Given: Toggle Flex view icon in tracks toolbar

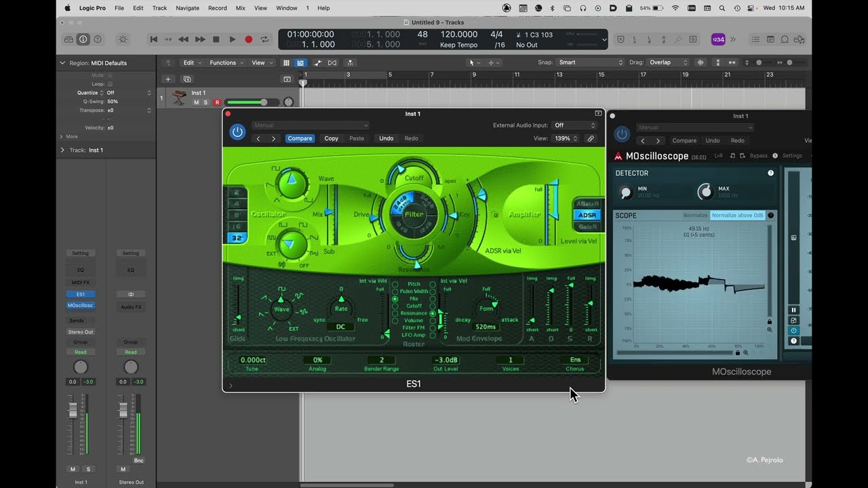Looking at the screenshot, I should (x=332, y=62).
